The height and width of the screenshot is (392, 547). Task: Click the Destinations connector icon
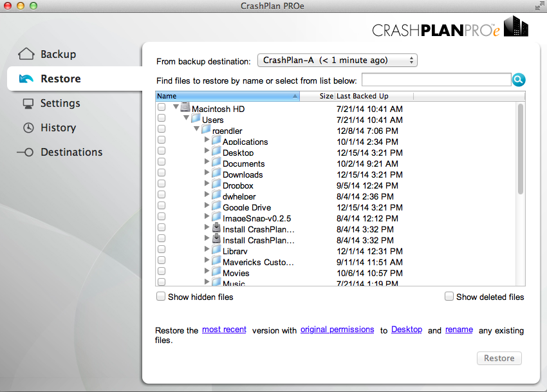(25, 152)
